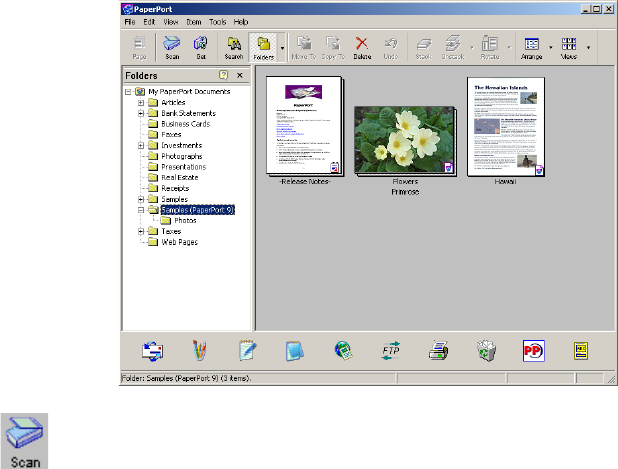The height and width of the screenshot is (469, 618).
Task: Toggle the Folders toolbar button
Action: click(x=264, y=47)
